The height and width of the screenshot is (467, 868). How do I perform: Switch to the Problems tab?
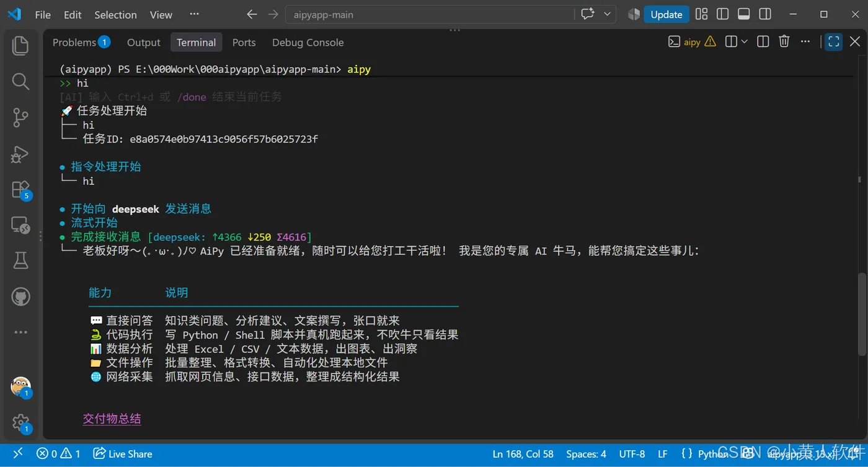(x=81, y=42)
